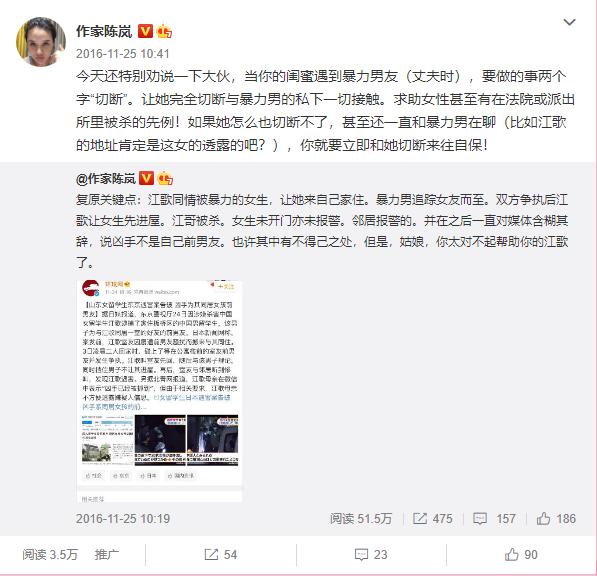The height and width of the screenshot is (576, 597).
Task: Open the 作家陈岚 username link
Action: [104, 31]
